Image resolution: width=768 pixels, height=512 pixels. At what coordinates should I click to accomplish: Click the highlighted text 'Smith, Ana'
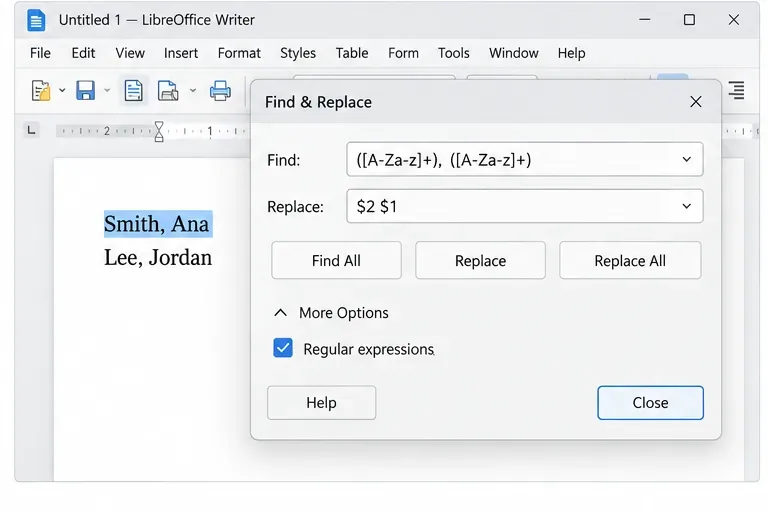tap(158, 224)
